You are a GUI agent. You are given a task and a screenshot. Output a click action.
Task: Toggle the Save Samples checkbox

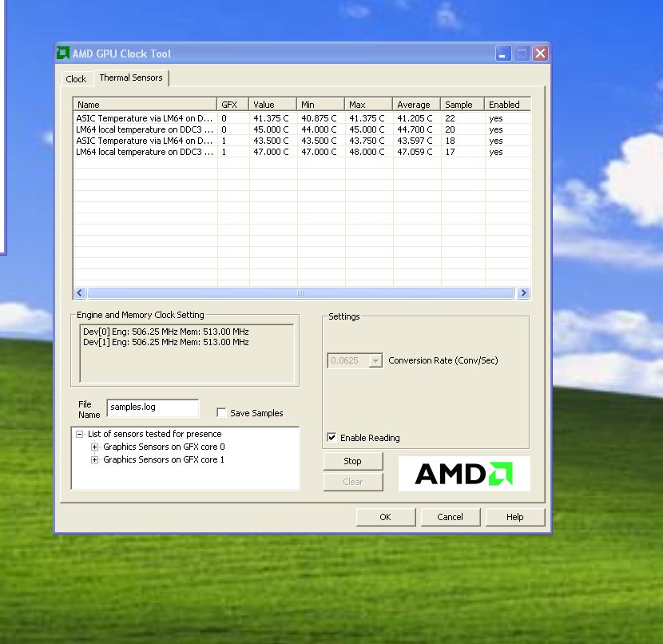[222, 413]
